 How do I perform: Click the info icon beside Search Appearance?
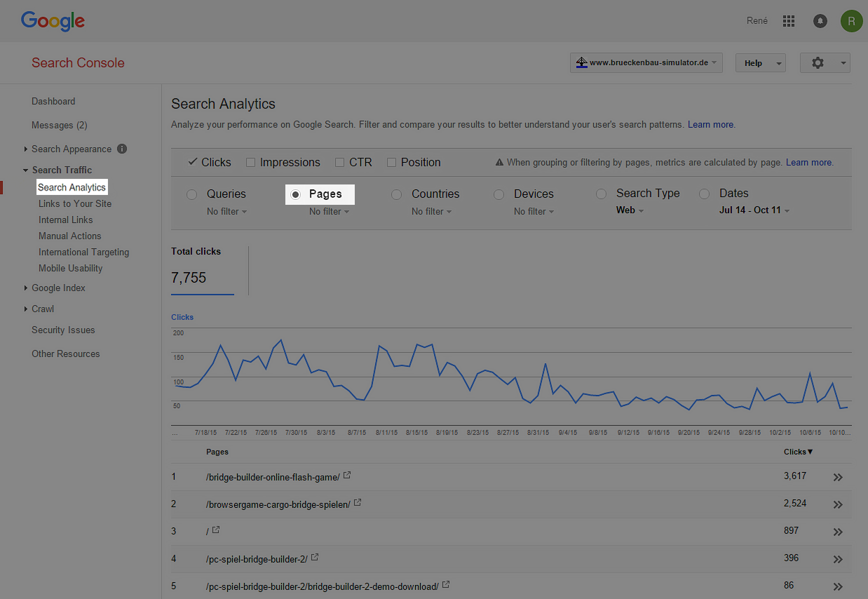tap(122, 149)
